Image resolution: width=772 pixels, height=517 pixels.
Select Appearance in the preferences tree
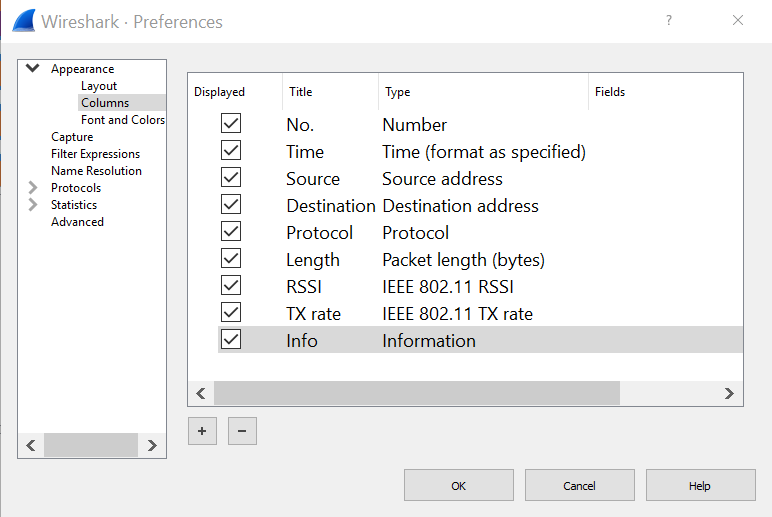coord(82,69)
